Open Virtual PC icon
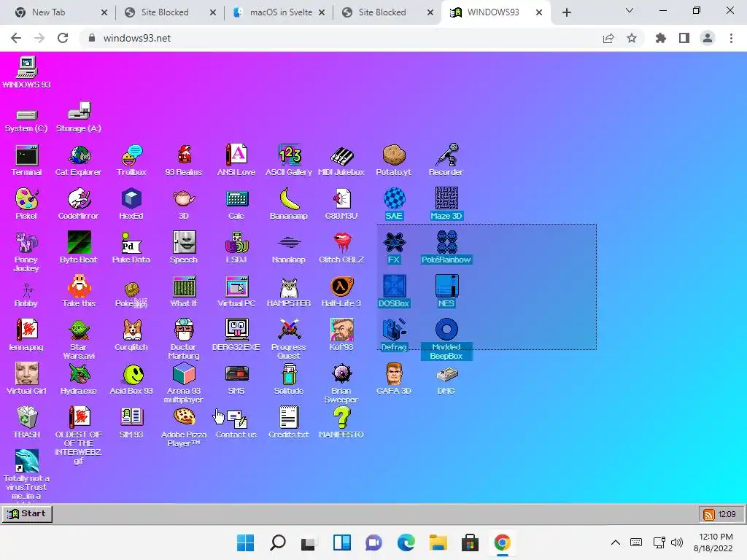The image size is (747, 560). tap(236, 292)
